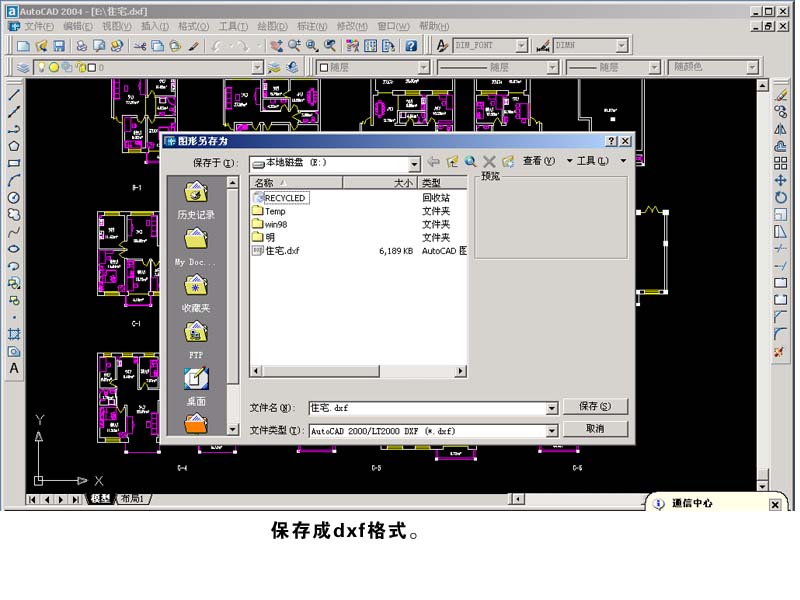Click the Create New Folder icon
The height and width of the screenshot is (600, 800).
pyautogui.click(x=508, y=162)
